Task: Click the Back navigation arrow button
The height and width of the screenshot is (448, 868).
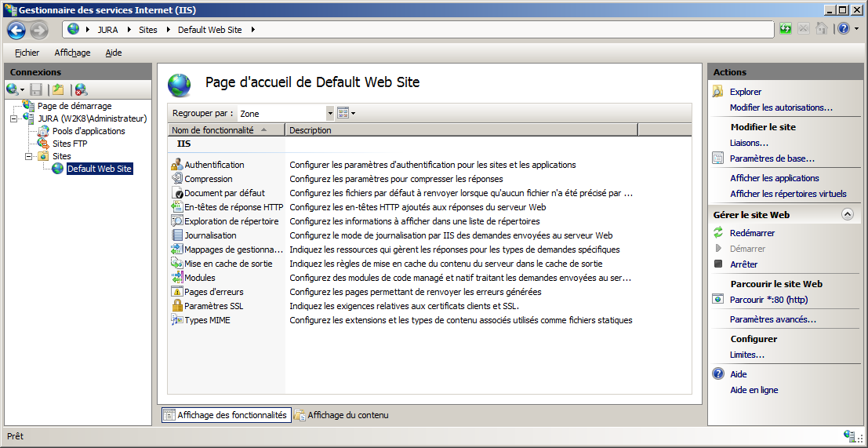Action: coord(16,30)
